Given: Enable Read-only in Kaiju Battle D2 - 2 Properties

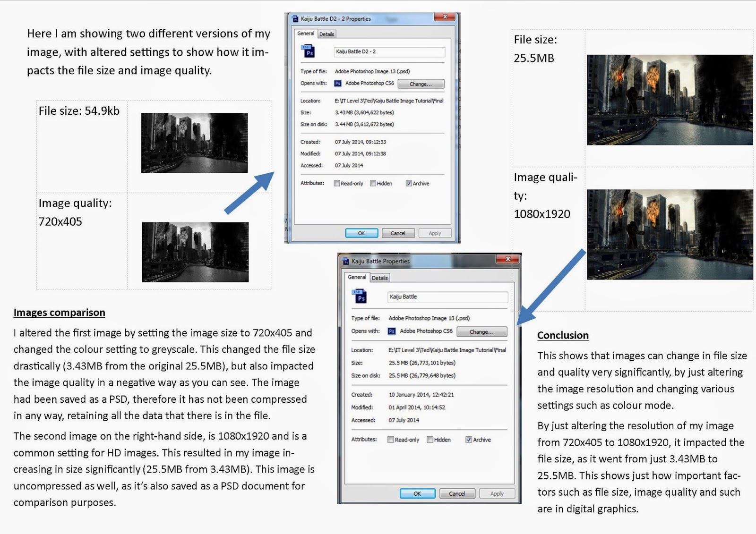Looking at the screenshot, I should [336, 183].
